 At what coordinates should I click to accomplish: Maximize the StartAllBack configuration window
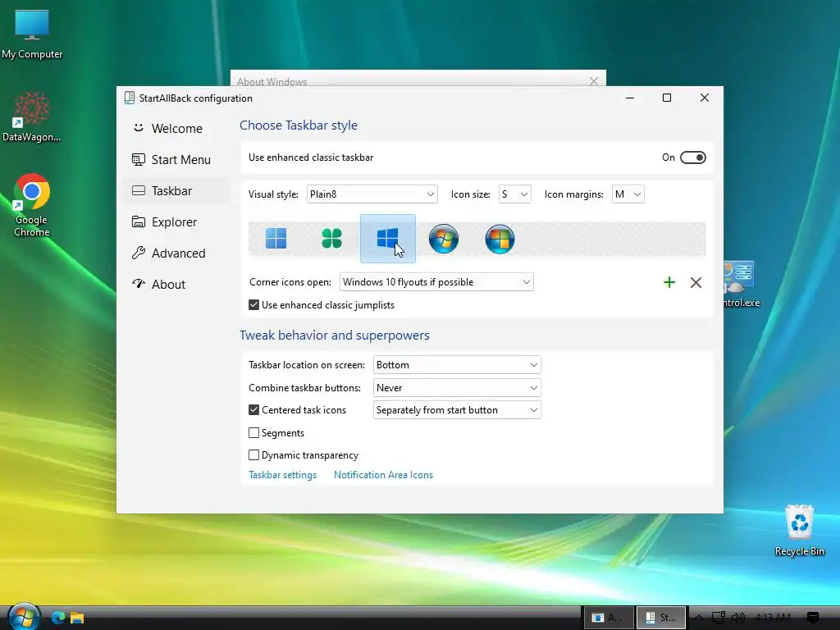pos(667,98)
